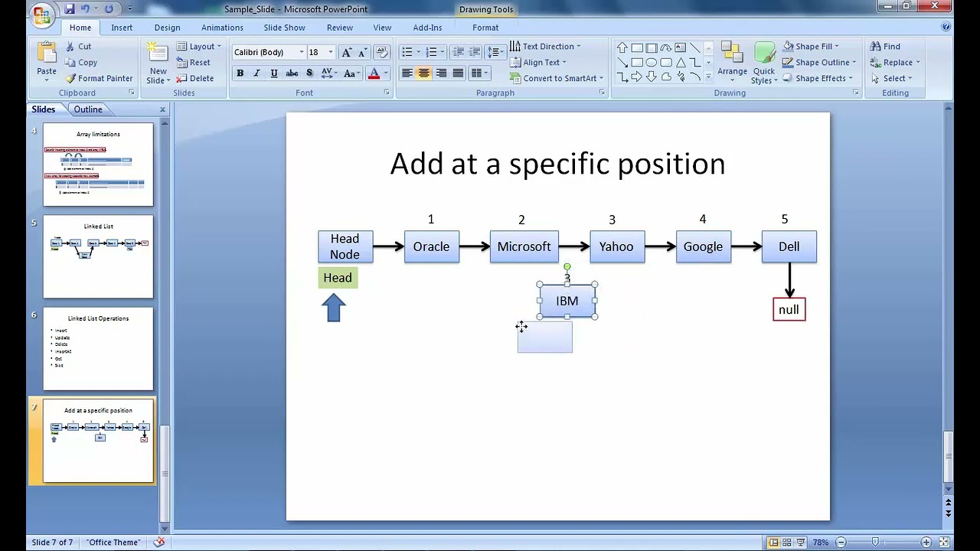Click the Copy button
This screenshot has width=980, height=551.
(81, 62)
